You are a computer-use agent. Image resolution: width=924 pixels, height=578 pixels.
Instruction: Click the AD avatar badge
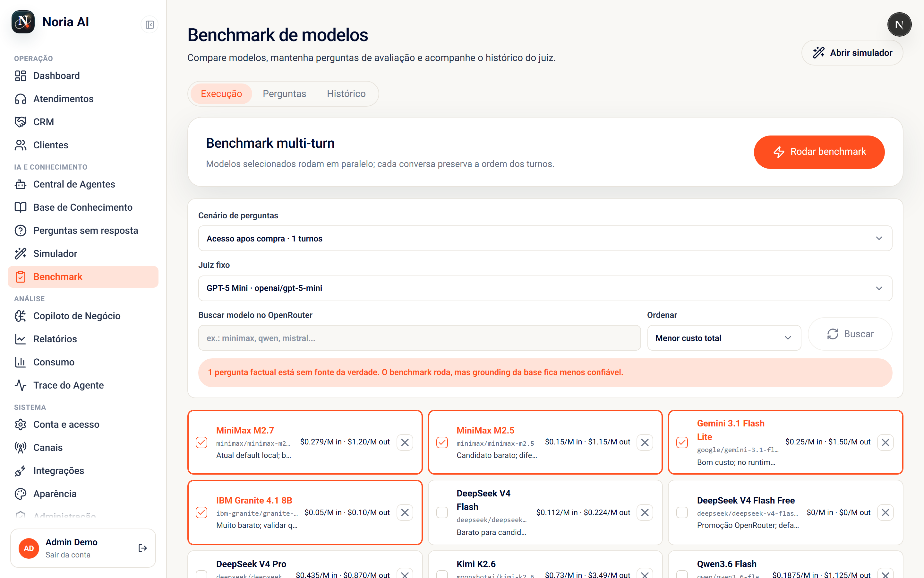click(29, 548)
